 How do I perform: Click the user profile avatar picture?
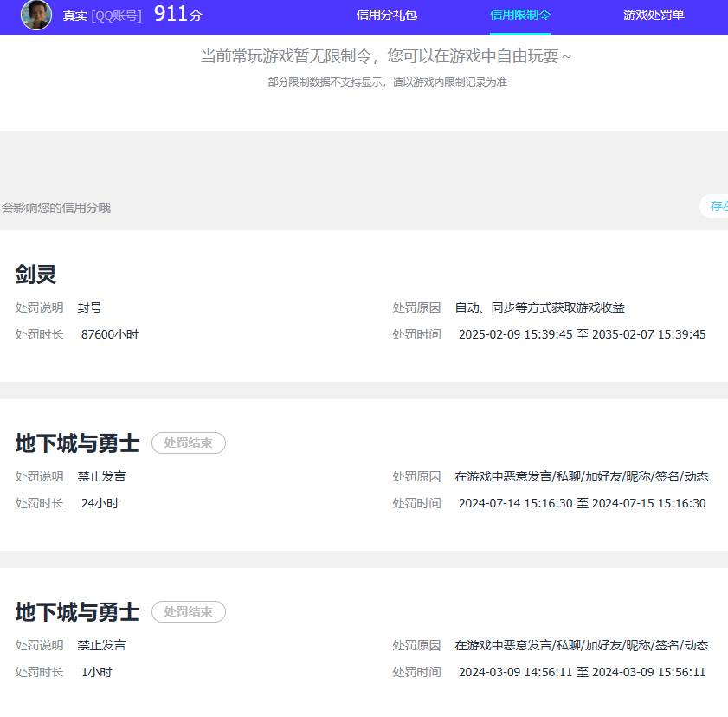pyautogui.click(x=35, y=15)
